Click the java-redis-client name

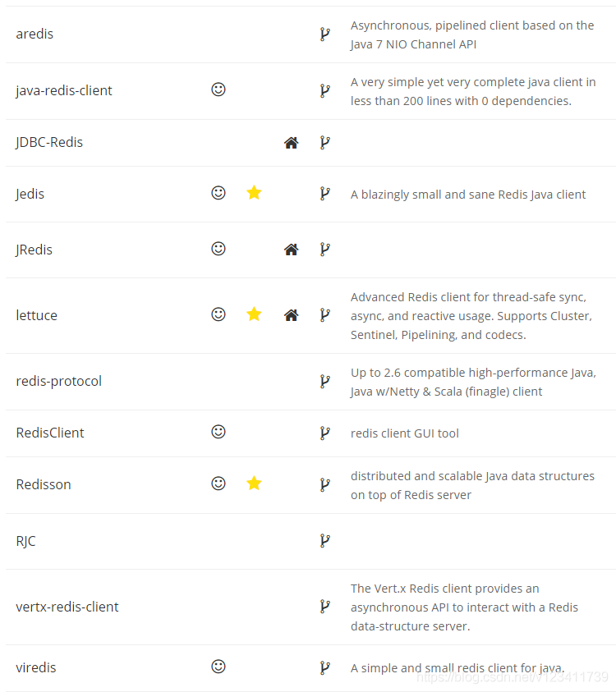tap(64, 90)
